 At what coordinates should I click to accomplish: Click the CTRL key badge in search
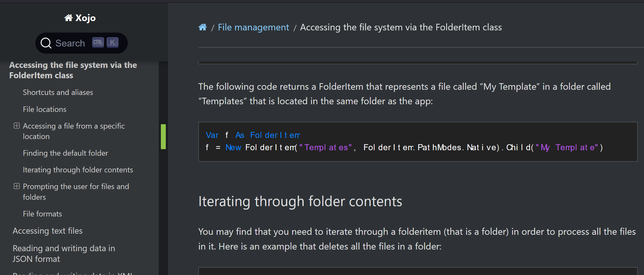click(98, 42)
